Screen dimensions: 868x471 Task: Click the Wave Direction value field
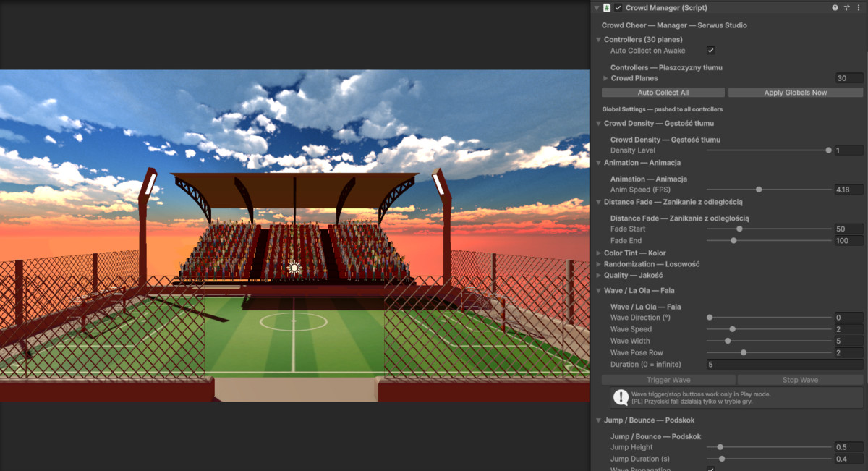(x=849, y=318)
